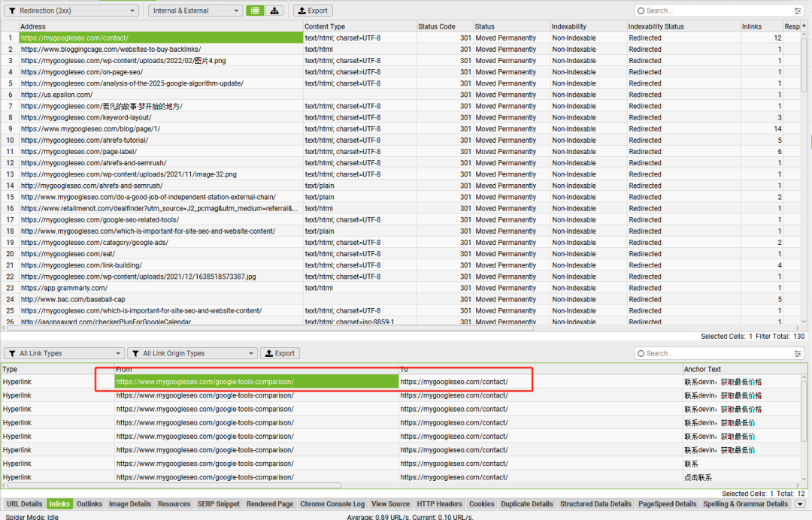812x520 pixels.
Task: Add column with plus icon
Action: coord(804,26)
